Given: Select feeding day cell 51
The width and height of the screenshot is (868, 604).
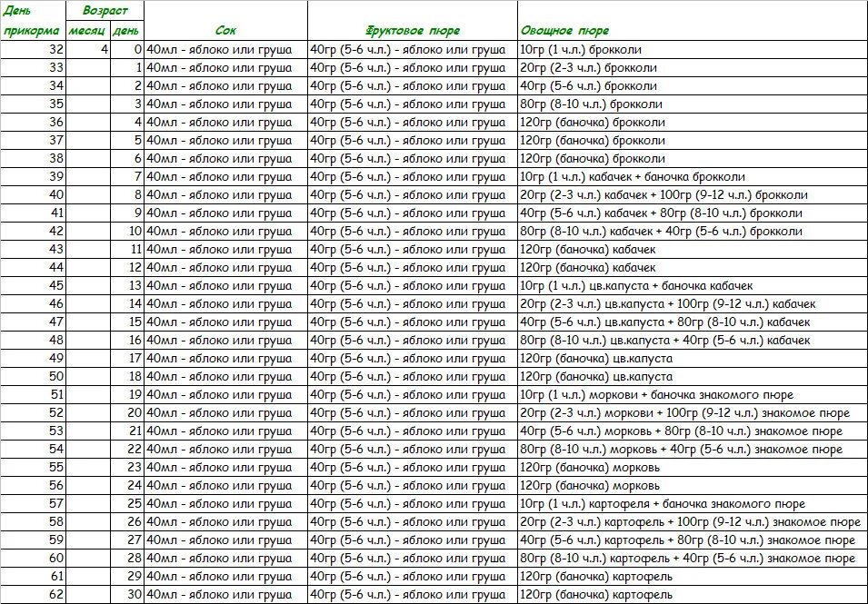Looking at the screenshot, I should point(34,395).
